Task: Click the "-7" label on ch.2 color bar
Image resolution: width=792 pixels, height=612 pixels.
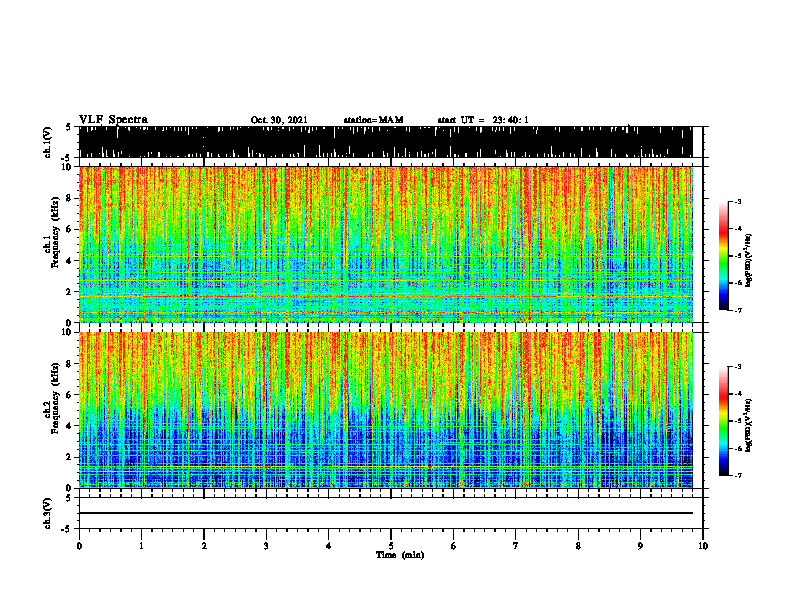Action: (738, 475)
